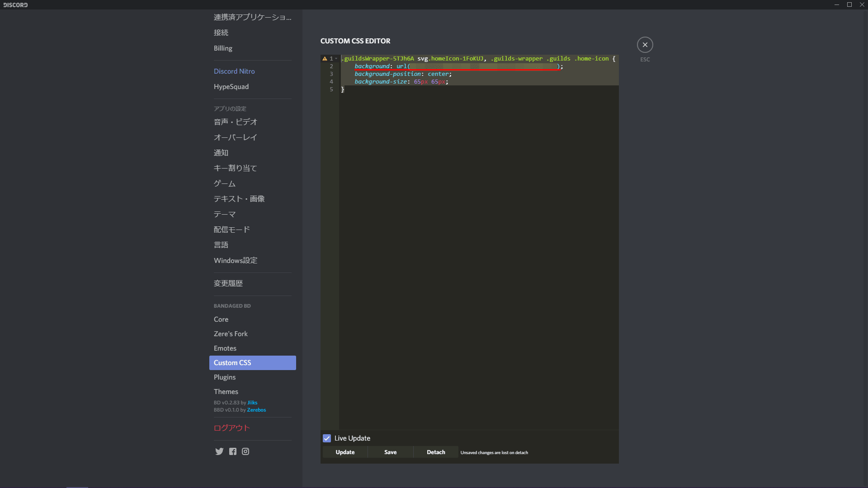
Task: Check the unsaved changes warning checkbox
Action: click(327, 438)
